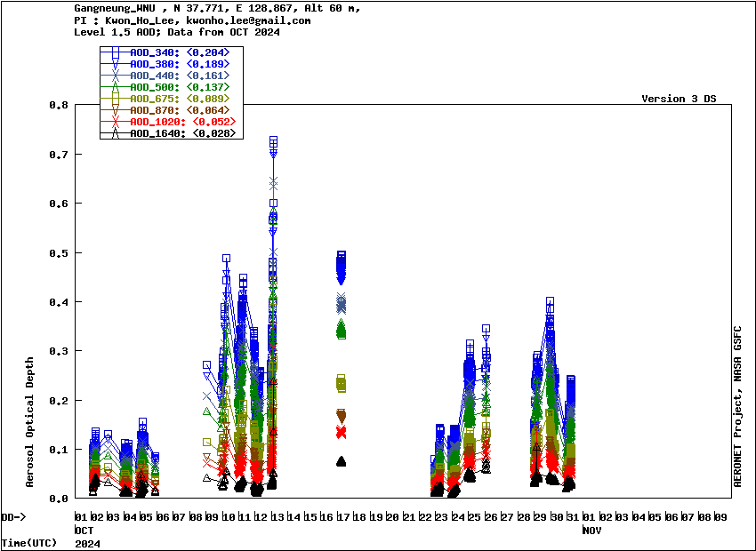Click the AOD_1020 red cross legend marker
The image size is (756, 551).
pyautogui.click(x=116, y=122)
